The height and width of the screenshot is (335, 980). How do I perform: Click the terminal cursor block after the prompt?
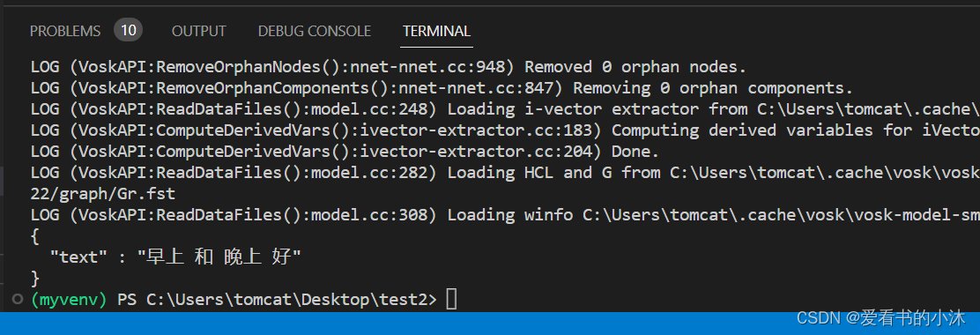451,300
